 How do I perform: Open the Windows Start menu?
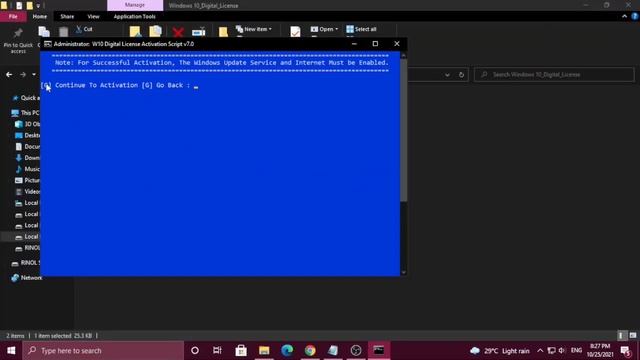(x=11, y=351)
